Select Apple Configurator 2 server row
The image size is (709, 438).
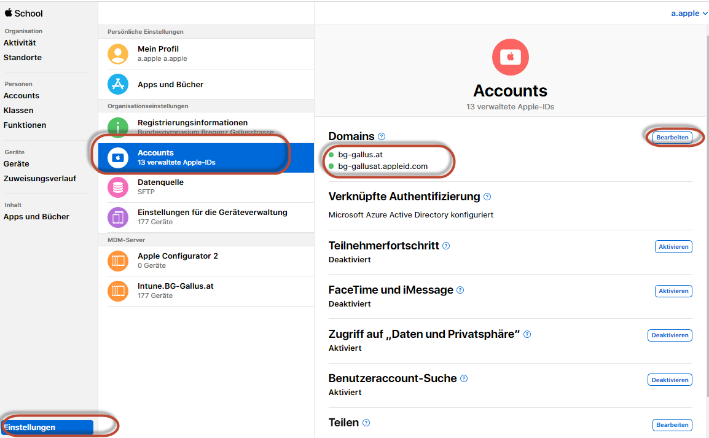(x=206, y=261)
